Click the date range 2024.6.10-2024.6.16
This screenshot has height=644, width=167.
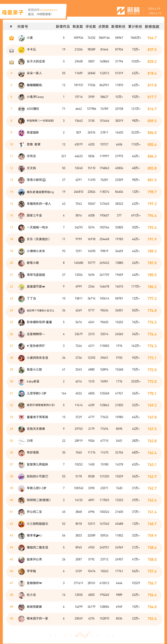pos(154,11)
